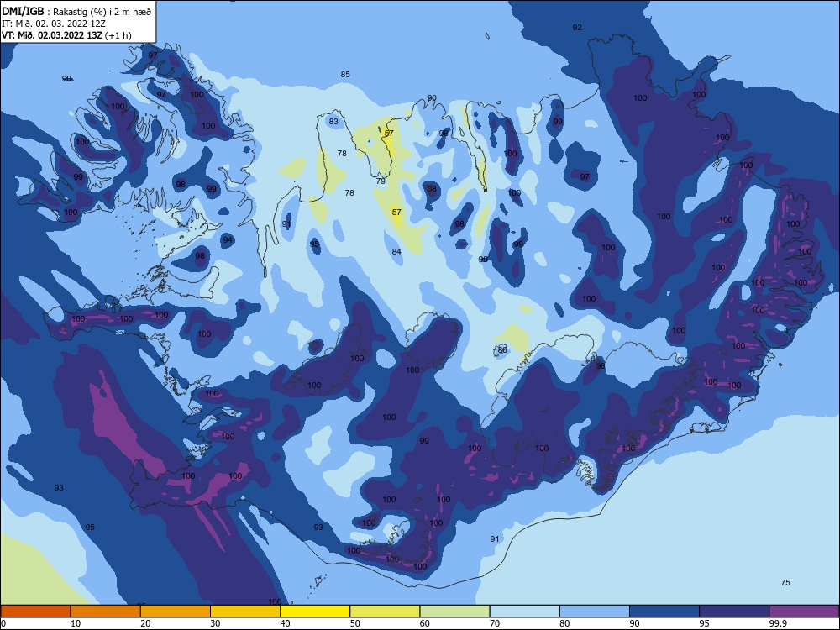Pick the pale yellow 50–60 legend swatch
This screenshot has height=630, width=840.
(x=386, y=612)
